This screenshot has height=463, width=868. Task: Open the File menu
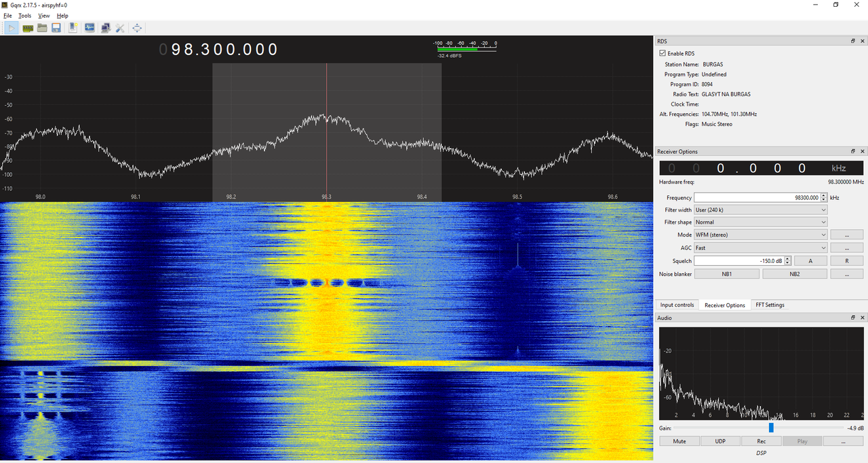7,16
